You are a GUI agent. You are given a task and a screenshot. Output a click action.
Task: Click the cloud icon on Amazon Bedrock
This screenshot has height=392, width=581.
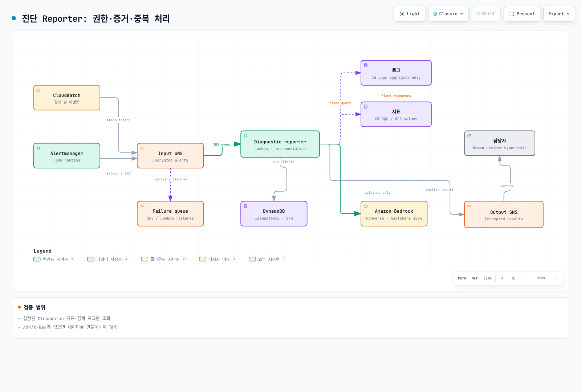366,206
